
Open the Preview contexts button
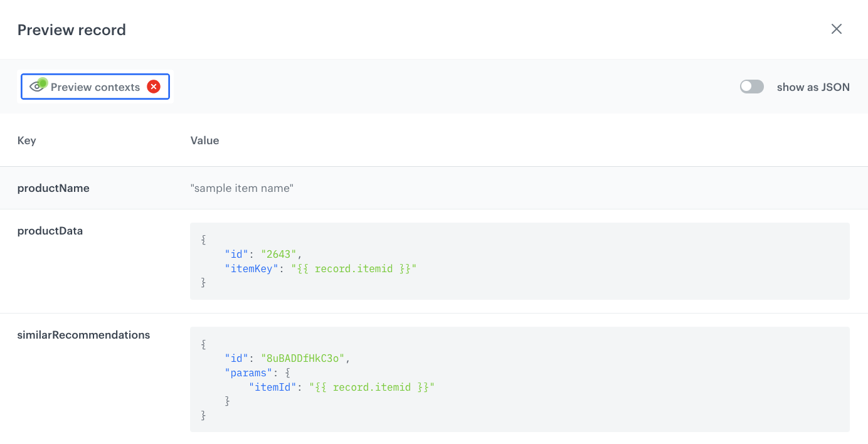click(95, 87)
